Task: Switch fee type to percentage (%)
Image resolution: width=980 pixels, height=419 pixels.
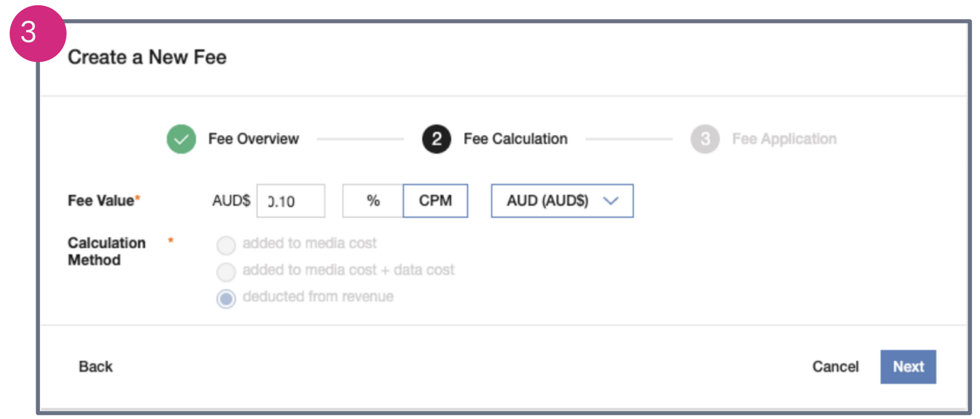Action: click(x=372, y=201)
